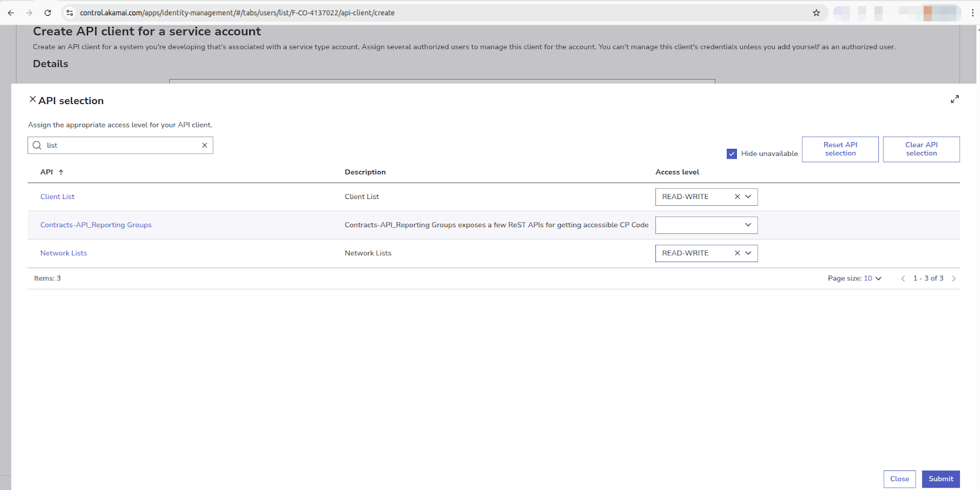This screenshot has height=490, width=980.
Task: Reload the browser page
Action: point(48,13)
